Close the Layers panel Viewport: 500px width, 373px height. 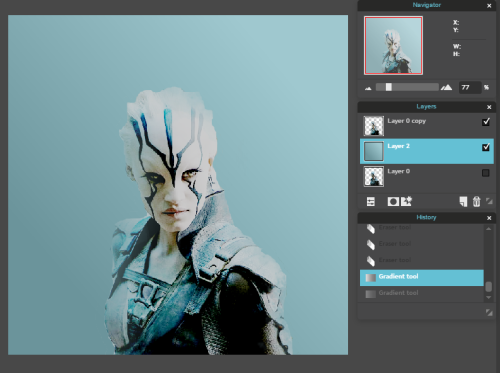(489, 107)
